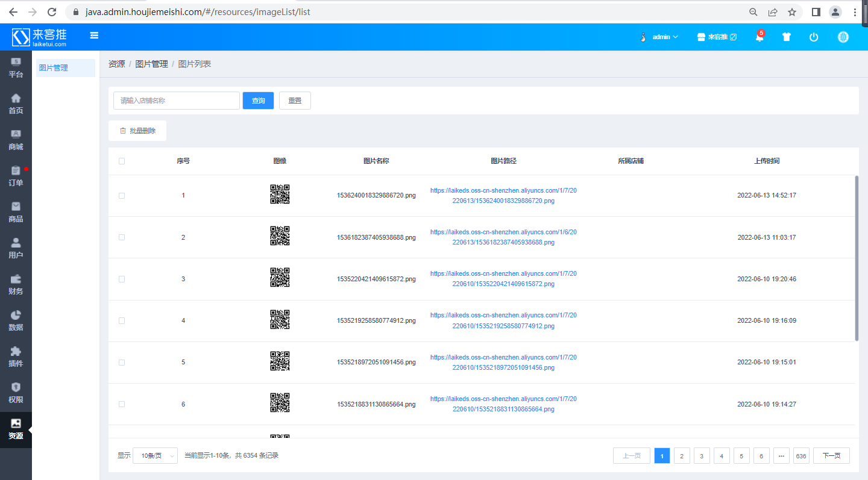Open 财务 in the sidebar
This screenshot has width=868, height=480.
click(16, 285)
